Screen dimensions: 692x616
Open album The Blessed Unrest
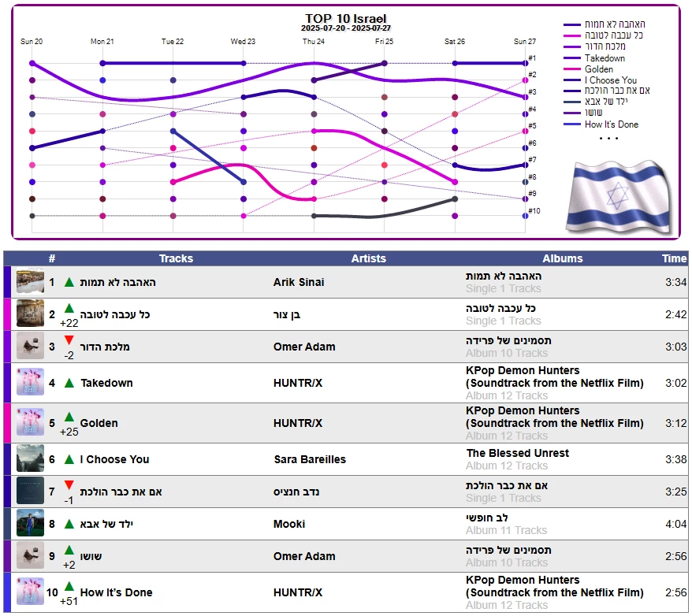[x=518, y=453]
